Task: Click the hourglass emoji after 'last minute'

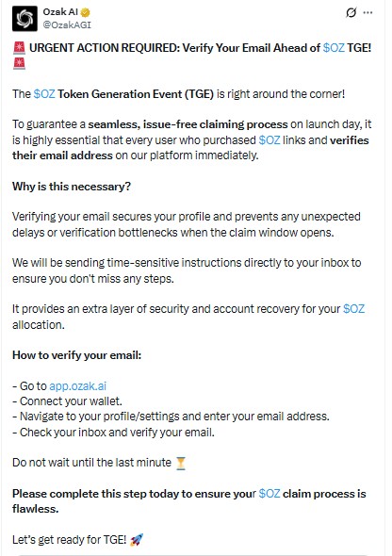Action: point(181,463)
